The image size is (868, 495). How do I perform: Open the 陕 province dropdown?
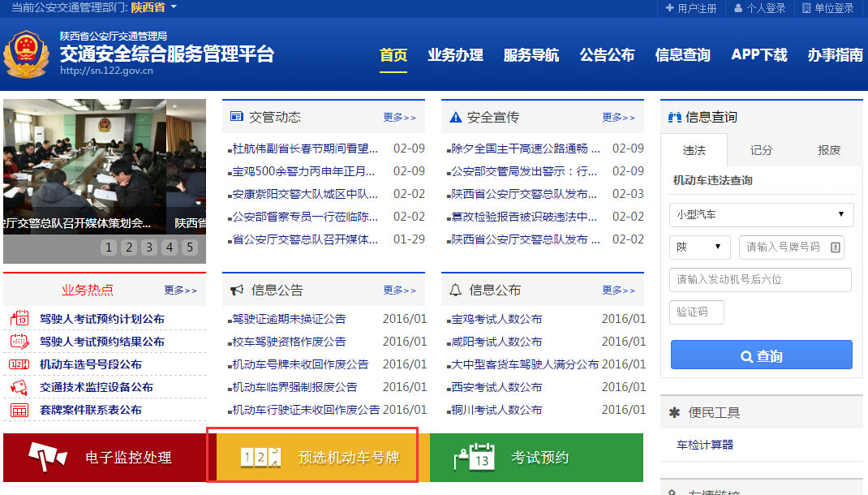pyautogui.click(x=699, y=247)
